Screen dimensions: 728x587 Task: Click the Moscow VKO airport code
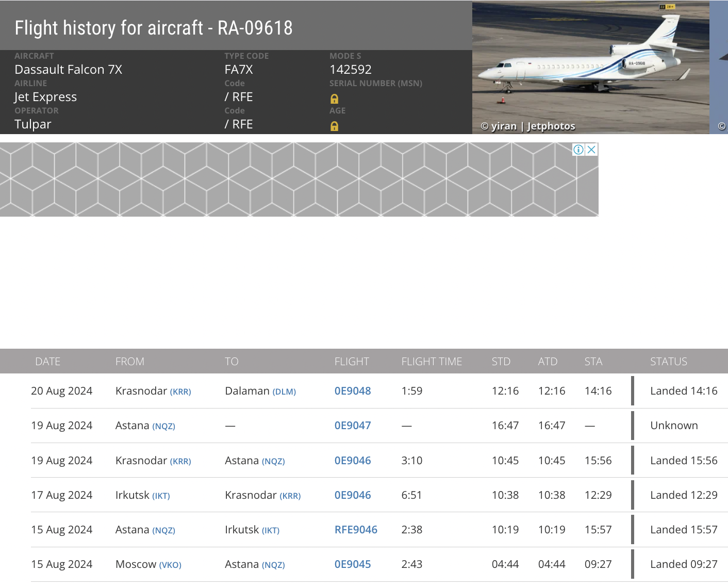point(170,565)
